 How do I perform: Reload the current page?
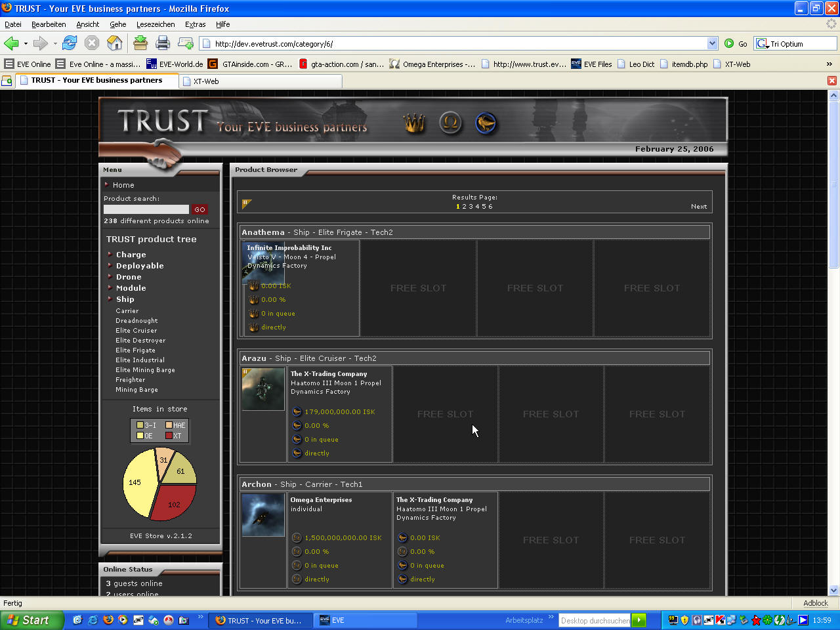pyautogui.click(x=70, y=43)
